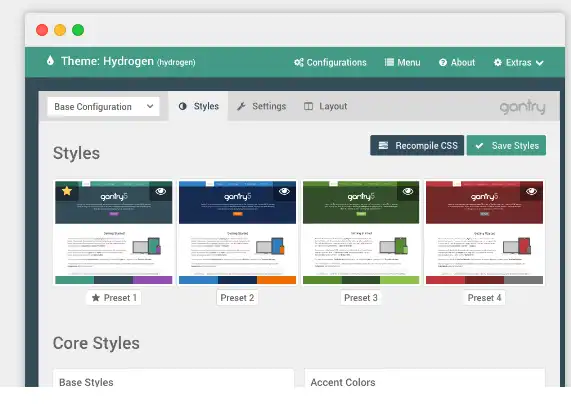The width and height of the screenshot is (571, 407).
Task: Click the orange swatch under Preset 2
Action: 276,280
